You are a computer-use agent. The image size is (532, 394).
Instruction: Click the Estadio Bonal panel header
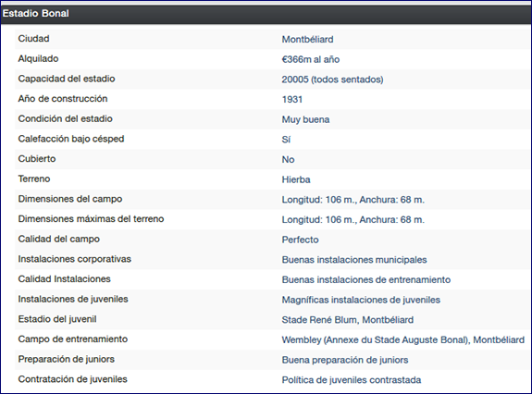click(x=266, y=14)
